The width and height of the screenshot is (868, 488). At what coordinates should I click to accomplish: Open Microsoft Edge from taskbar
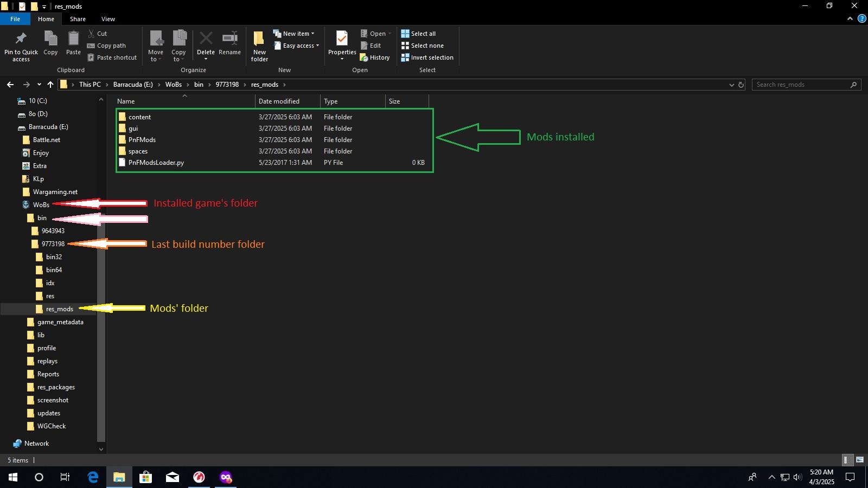pos(93,477)
